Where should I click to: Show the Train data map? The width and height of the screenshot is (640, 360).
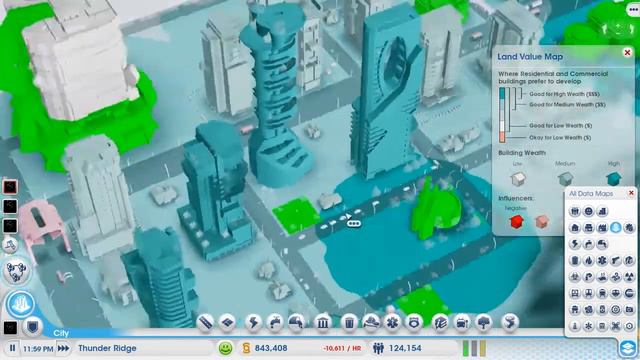(x=602, y=293)
